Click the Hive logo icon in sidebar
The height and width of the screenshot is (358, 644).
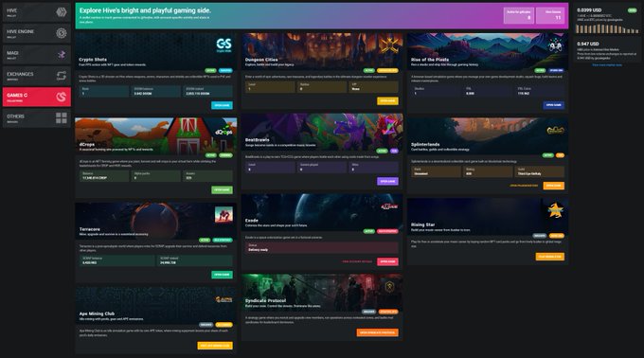coord(62,12)
